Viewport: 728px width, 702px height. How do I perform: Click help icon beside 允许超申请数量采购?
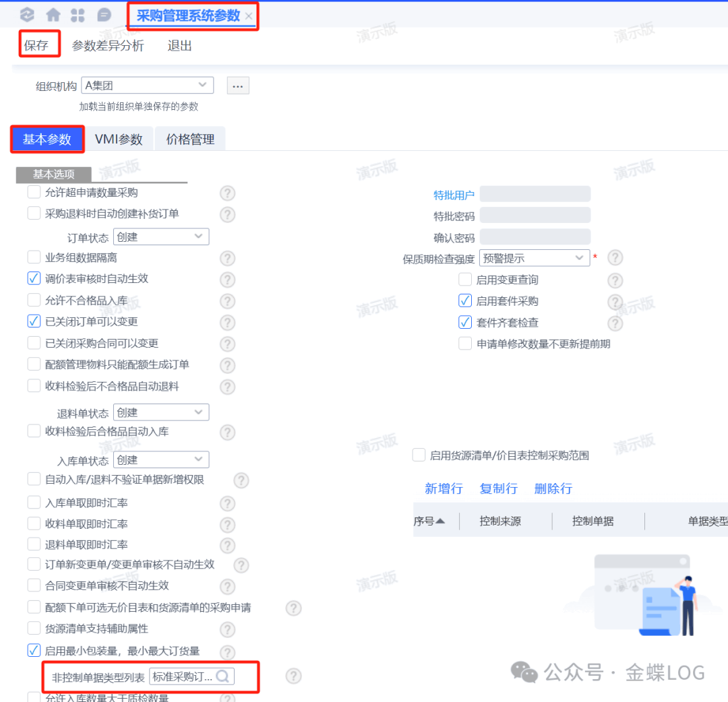228,193
